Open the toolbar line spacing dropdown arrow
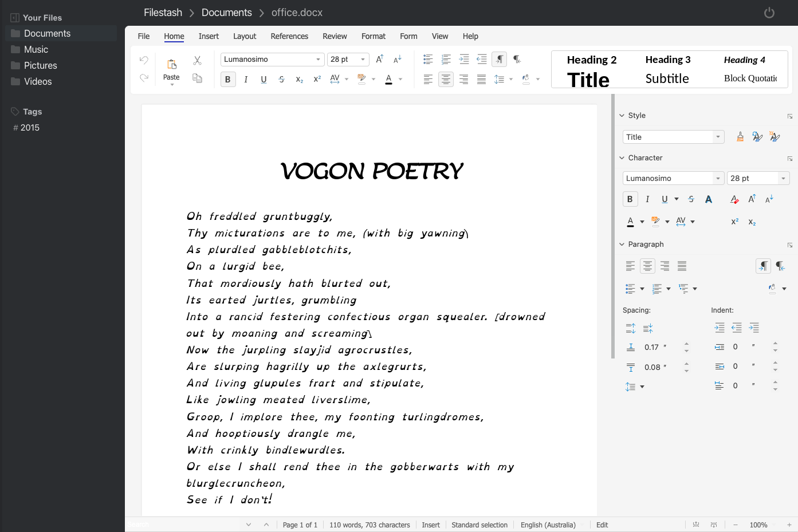The image size is (798, 532). 511,80
